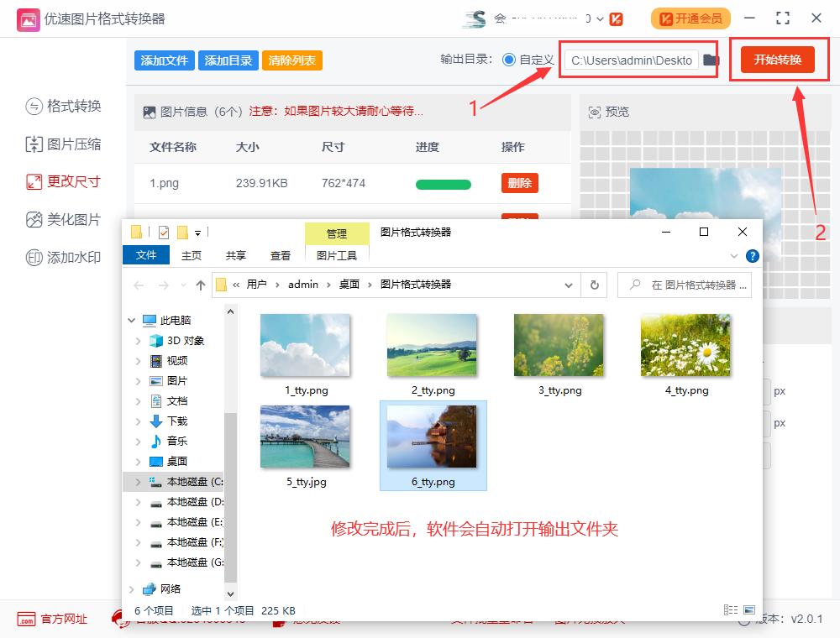Screen dimensions: 840x638
Task: Click 清除列表 to clear the file list
Action: [291, 60]
